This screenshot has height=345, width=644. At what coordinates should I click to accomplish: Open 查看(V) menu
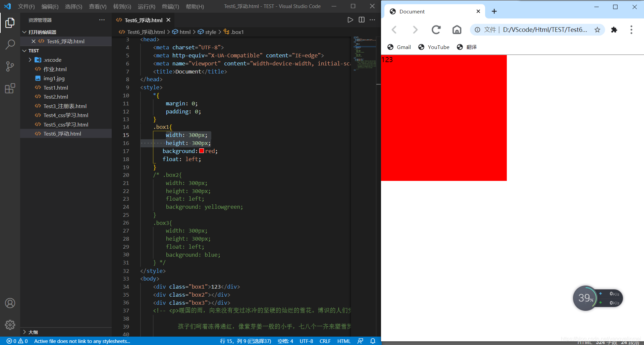[98, 6]
